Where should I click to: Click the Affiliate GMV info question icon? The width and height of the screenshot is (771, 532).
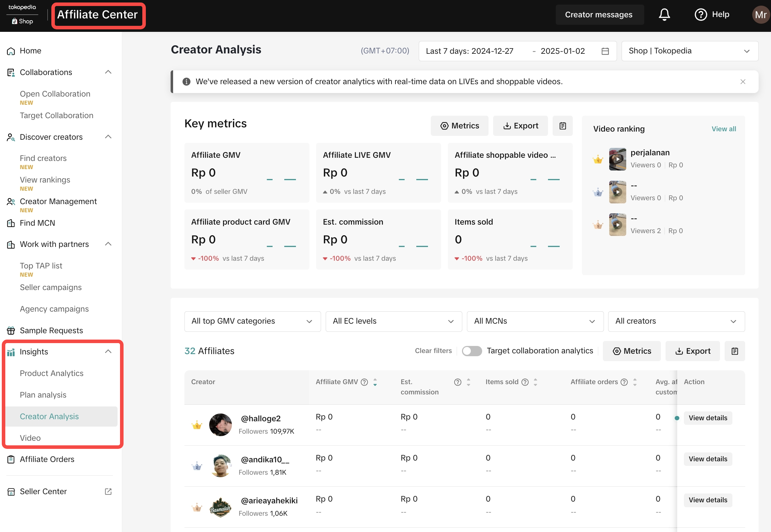pyautogui.click(x=364, y=382)
